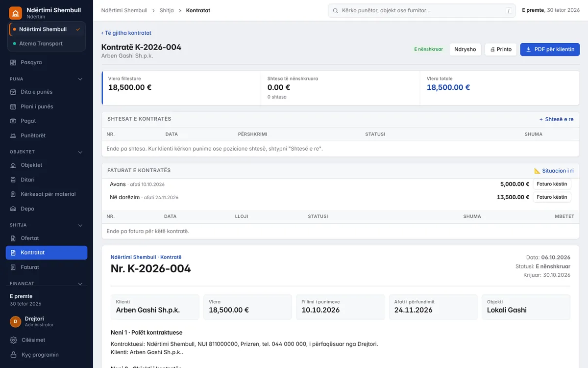Open Cilësimet gear icon
588x368 pixels.
point(13,340)
